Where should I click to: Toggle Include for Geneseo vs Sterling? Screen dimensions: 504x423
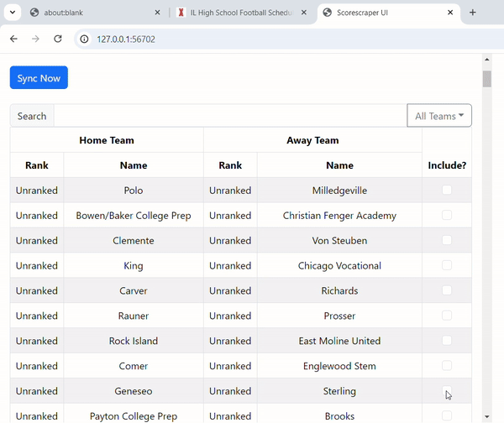(447, 390)
